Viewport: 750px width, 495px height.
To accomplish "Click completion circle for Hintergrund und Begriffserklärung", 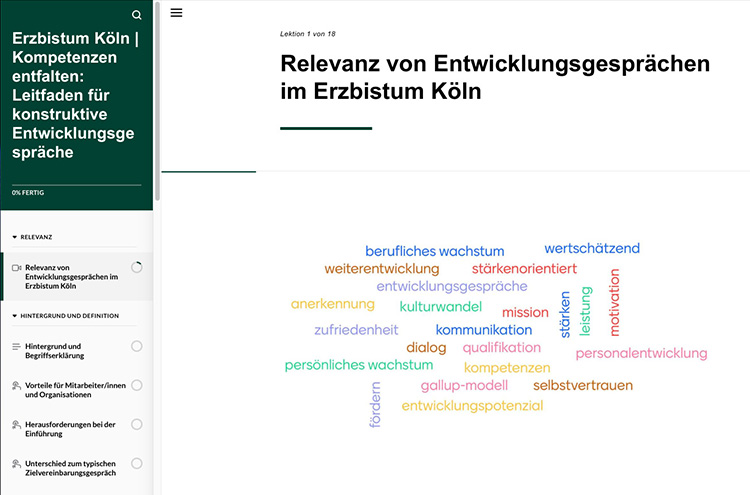I will [x=137, y=346].
